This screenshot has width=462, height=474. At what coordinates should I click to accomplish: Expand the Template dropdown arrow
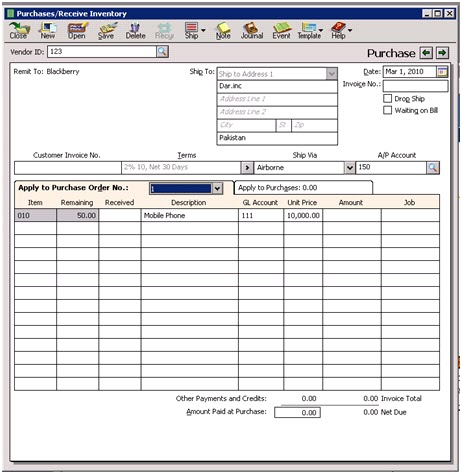pos(321,30)
